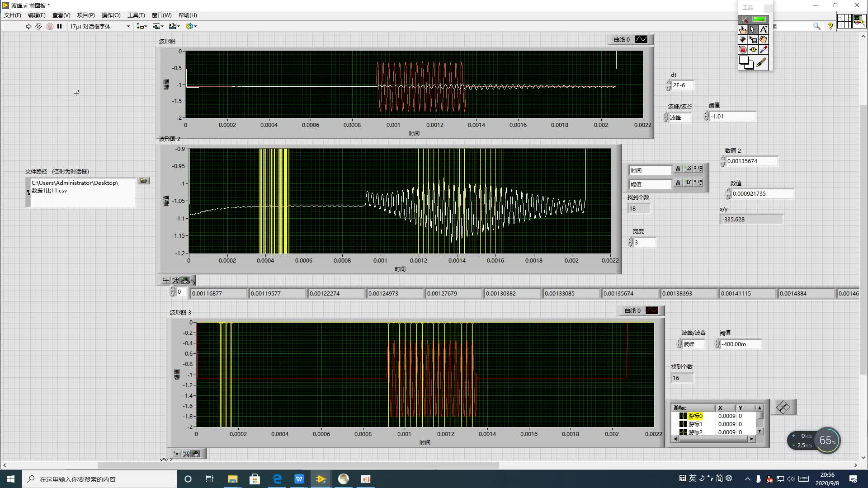Viewport: 868px width, 488px height.
Task: Click the Run arrow button
Action: point(28,26)
